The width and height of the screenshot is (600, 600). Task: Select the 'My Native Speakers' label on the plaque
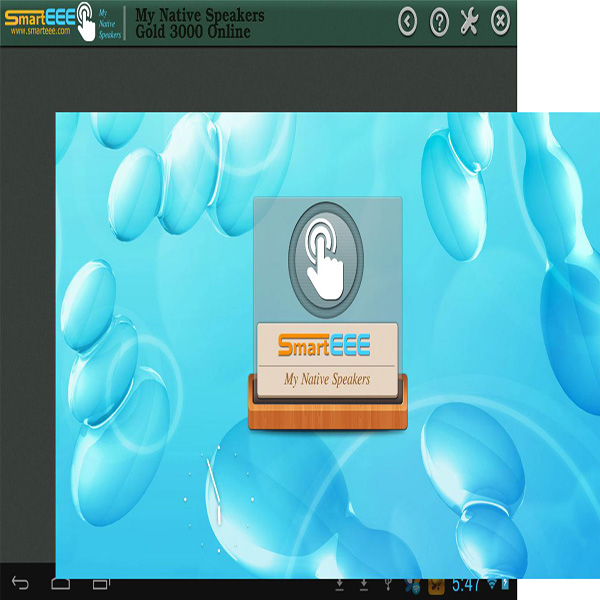tap(327, 379)
